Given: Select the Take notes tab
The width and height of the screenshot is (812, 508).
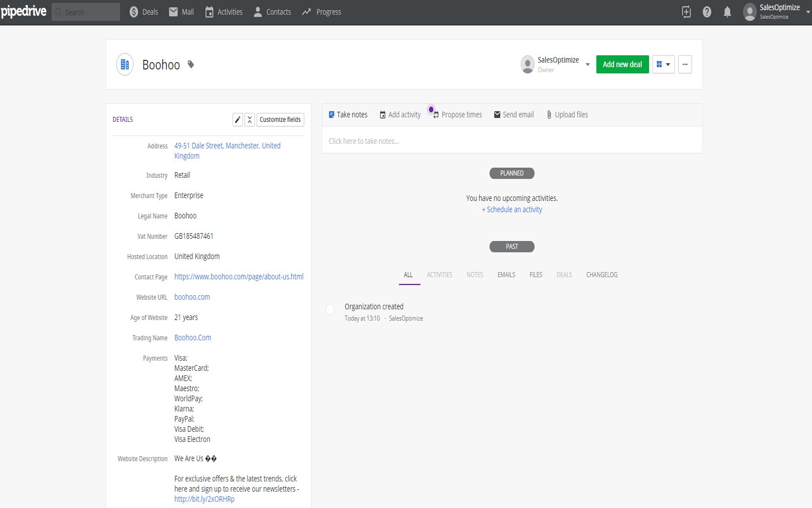Looking at the screenshot, I should [348, 115].
